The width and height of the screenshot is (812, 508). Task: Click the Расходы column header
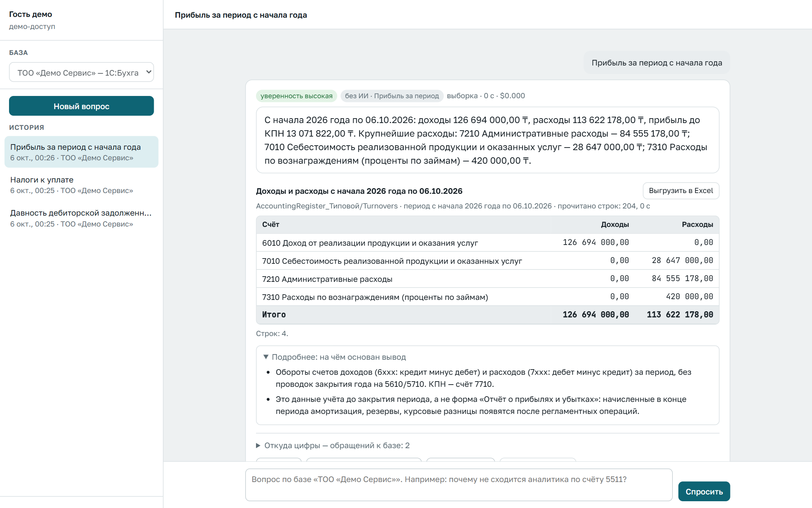pos(697,225)
